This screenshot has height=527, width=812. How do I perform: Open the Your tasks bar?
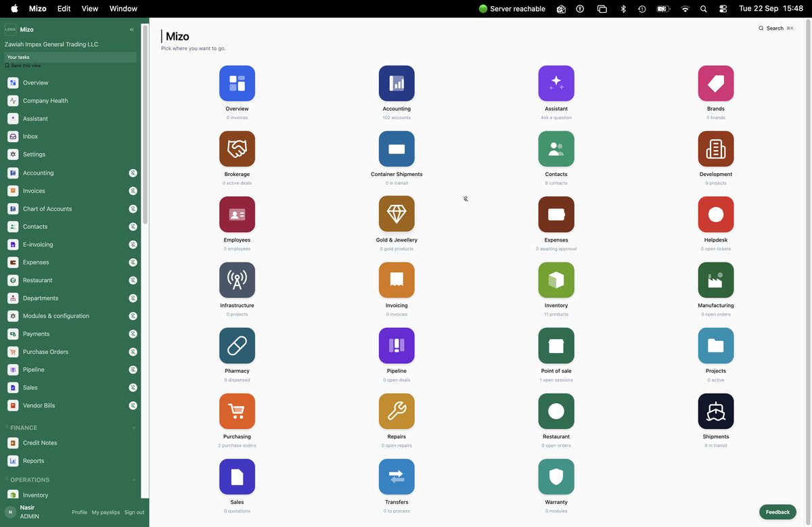point(70,58)
